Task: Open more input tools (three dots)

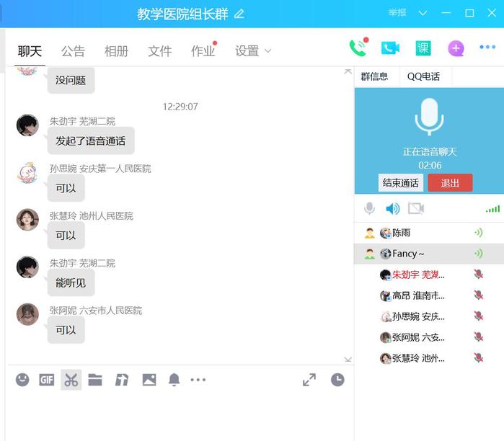Action: coord(198,380)
